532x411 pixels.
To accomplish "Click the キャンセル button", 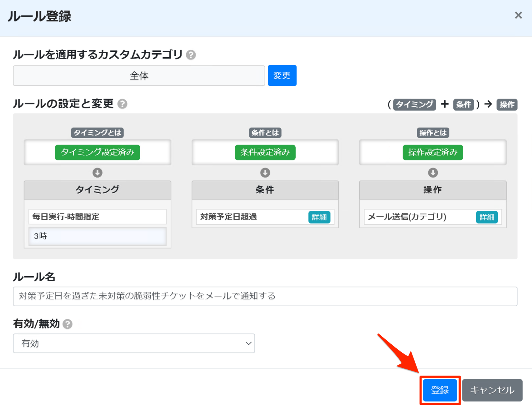I will [492, 390].
